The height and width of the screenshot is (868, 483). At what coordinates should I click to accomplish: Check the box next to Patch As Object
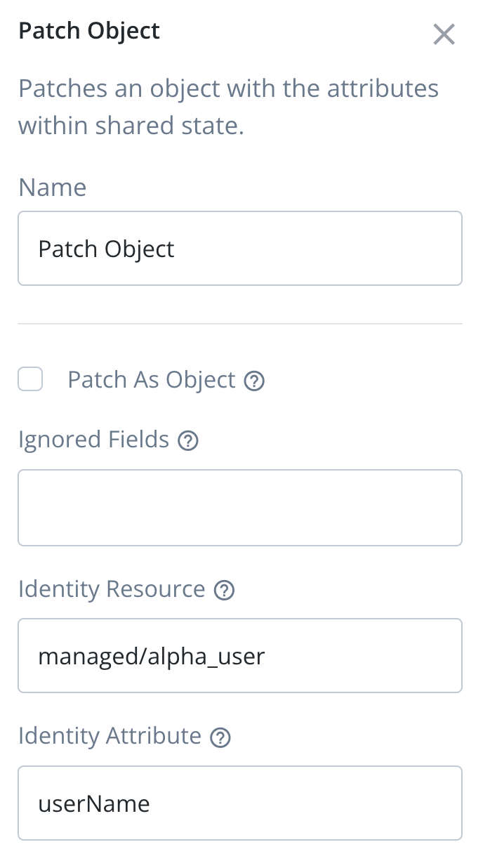click(x=30, y=379)
